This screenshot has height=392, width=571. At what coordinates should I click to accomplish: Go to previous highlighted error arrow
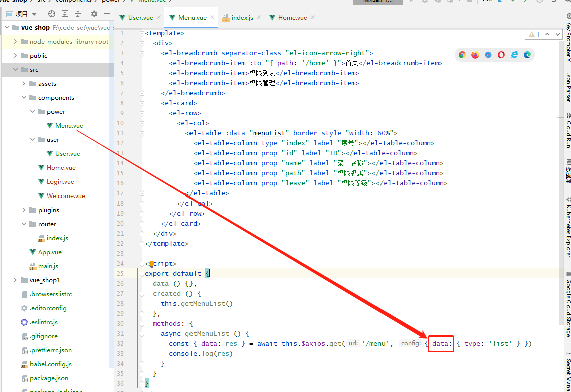click(x=547, y=34)
